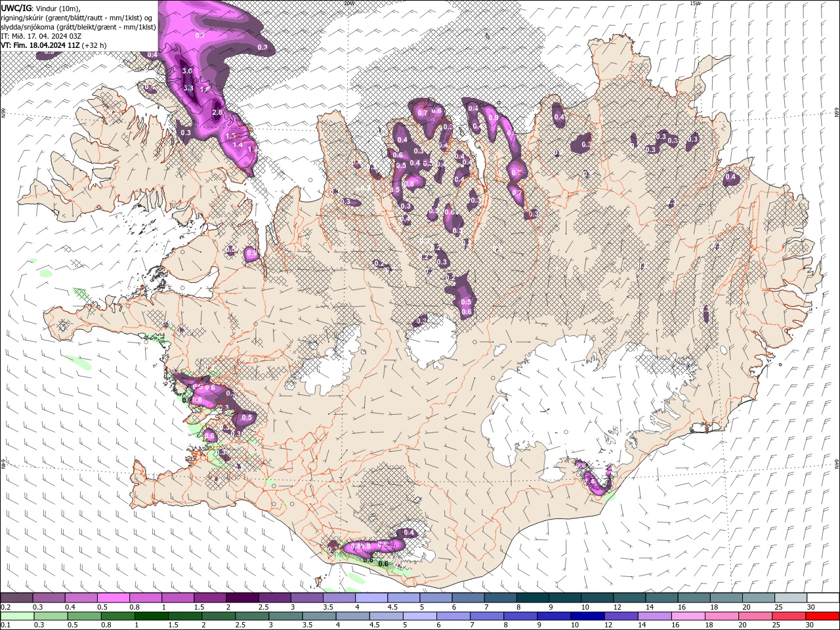840x630 pixels.
Task: Click bright red rain swatch above 30
Action: point(822,616)
